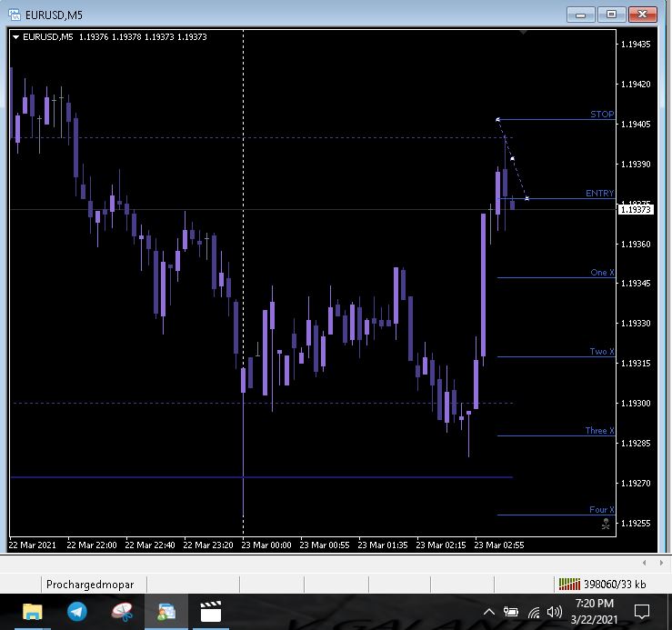Click the connection bars status icon
This screenshot has width=672, height=630.
(569, 584)
